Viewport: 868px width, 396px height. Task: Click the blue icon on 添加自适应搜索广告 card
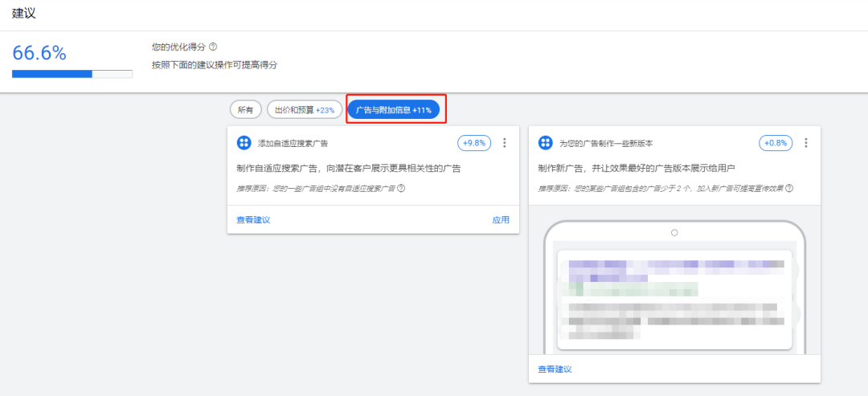click(244, 143)
